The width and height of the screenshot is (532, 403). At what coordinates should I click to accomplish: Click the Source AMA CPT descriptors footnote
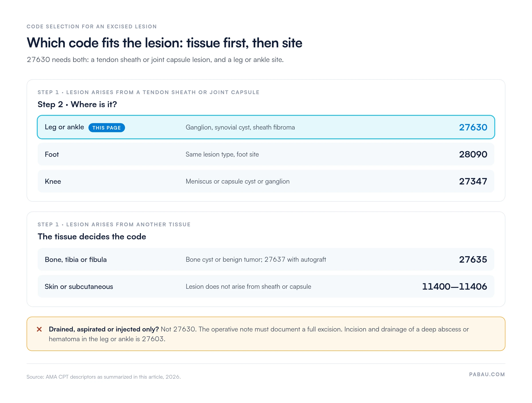click(x=104, y=377)
